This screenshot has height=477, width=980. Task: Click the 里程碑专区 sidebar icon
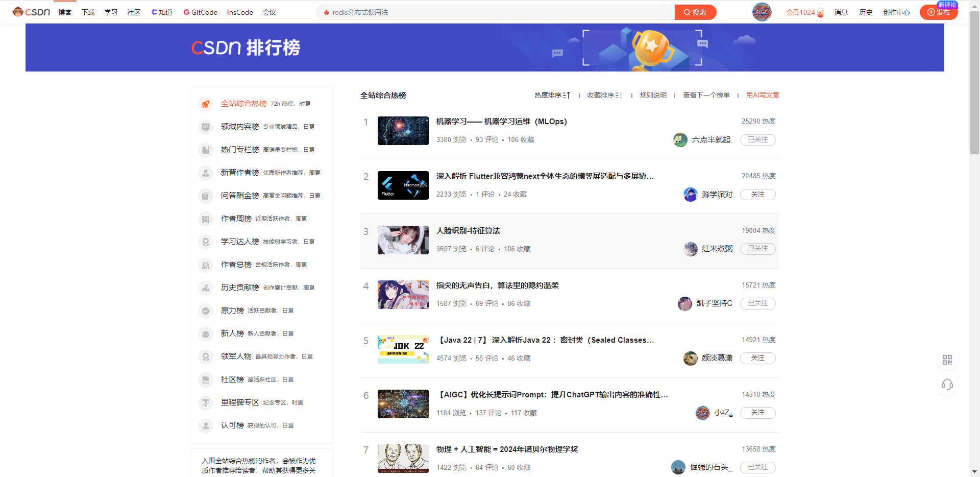206,402
